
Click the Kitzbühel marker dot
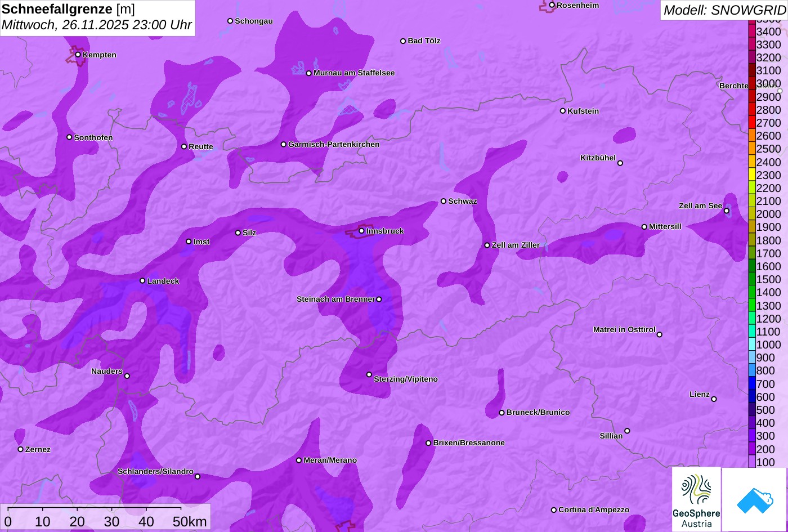pos(620,163)
